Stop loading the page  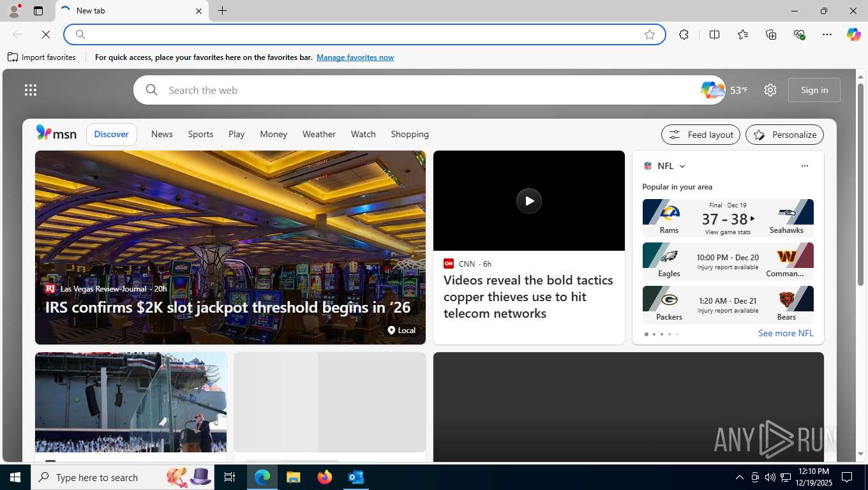tap(45, 34)
